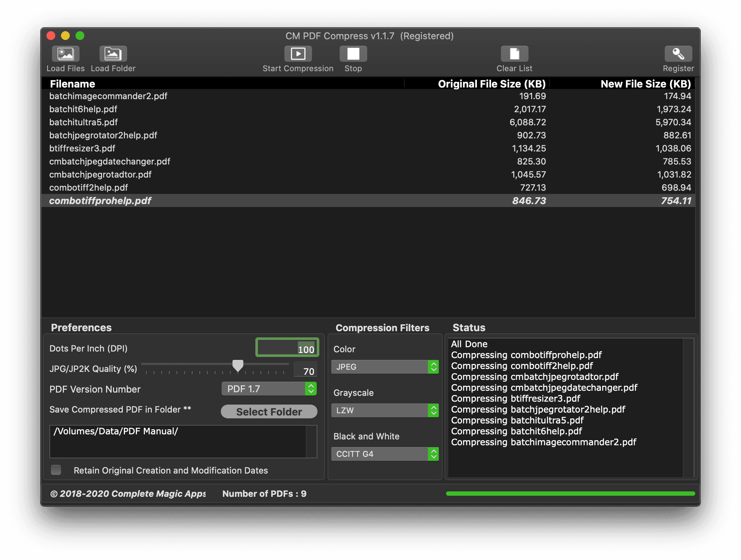Click the green zoom window button
Viewport: 741px width, 560px height.
point(80,36)
